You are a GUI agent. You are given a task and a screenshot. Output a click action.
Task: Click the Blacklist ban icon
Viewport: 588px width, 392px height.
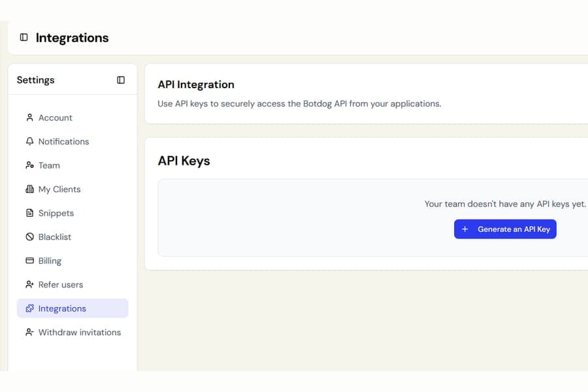coord(29,237)
